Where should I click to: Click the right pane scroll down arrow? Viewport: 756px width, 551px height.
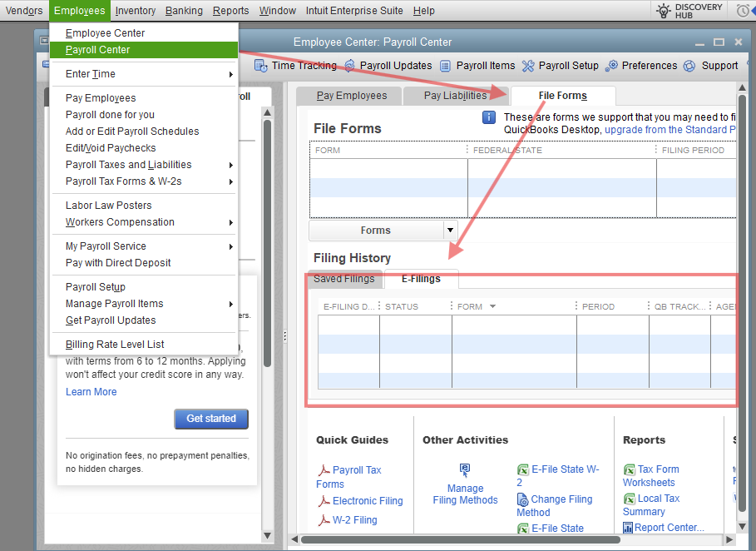(742, 526)
